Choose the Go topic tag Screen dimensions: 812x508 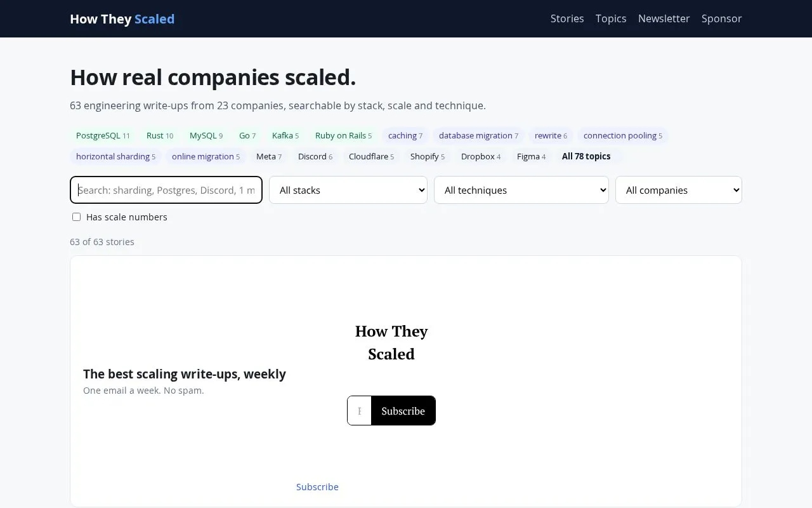(x=247, y=135)
